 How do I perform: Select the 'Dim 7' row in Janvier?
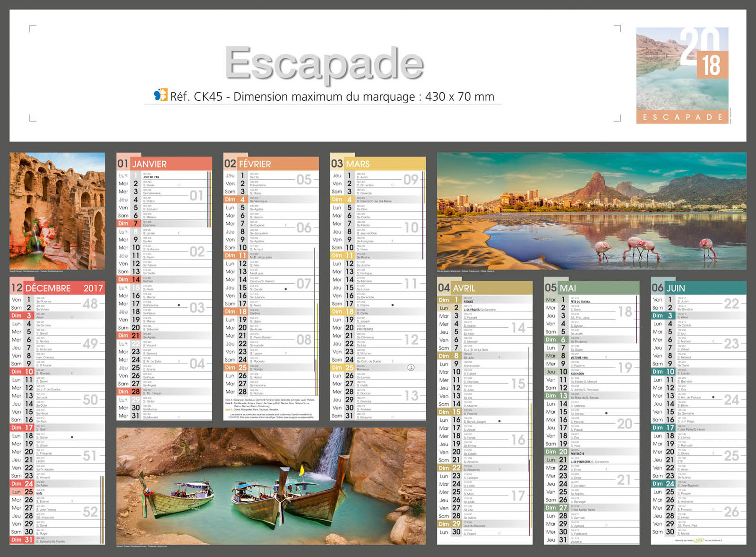pos(164,223)
